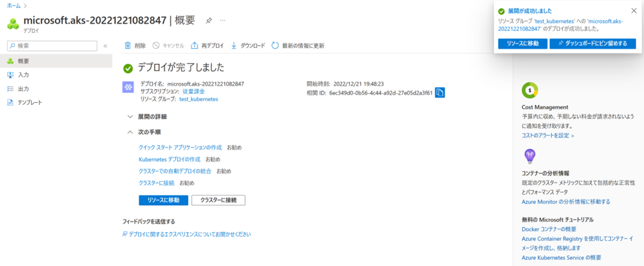
Task: Collapse the sidebar with the double chevron
Action: pyautogui.click(x=105, y=46)
